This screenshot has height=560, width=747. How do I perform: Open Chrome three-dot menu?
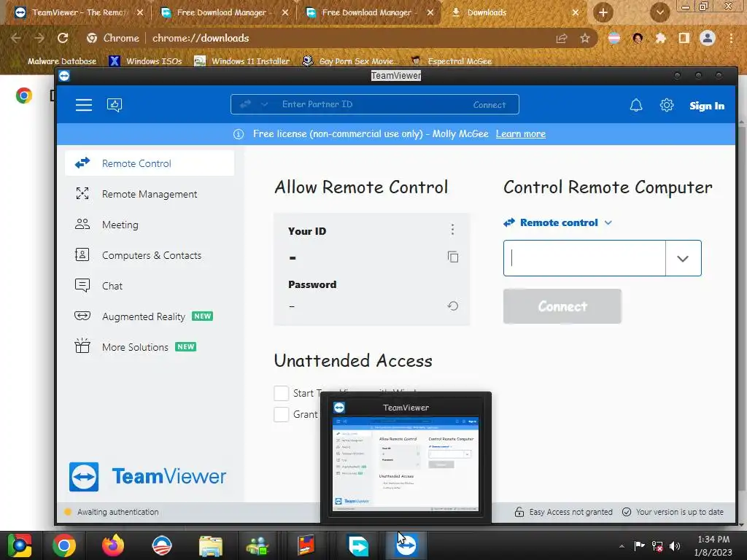click(x=731, y=38)
